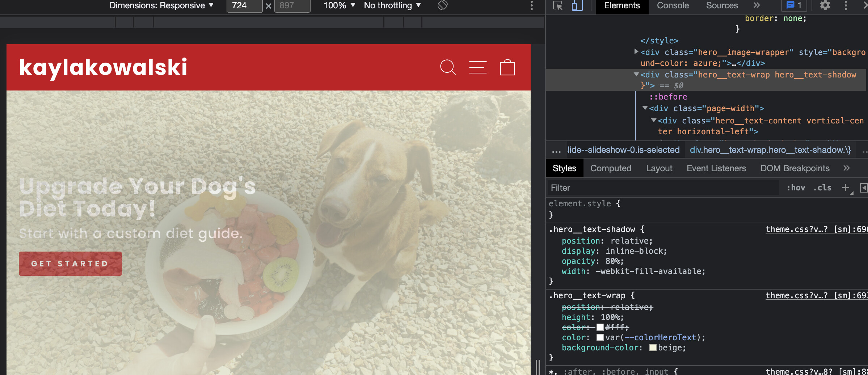Click the styles Filter input field
868x375 pixels.
point(662,187)
